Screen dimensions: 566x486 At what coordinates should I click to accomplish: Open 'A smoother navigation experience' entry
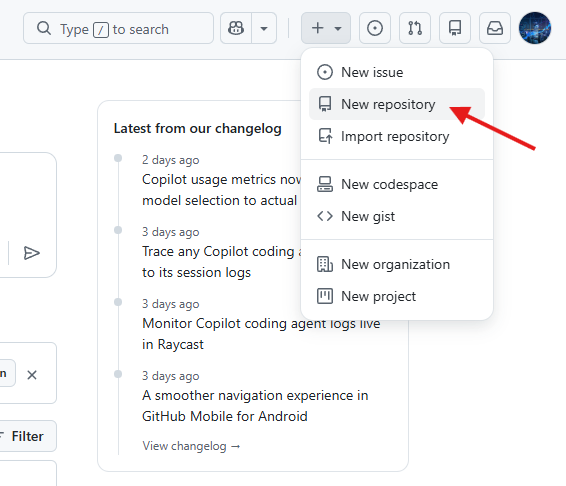(x=255, y=406)
